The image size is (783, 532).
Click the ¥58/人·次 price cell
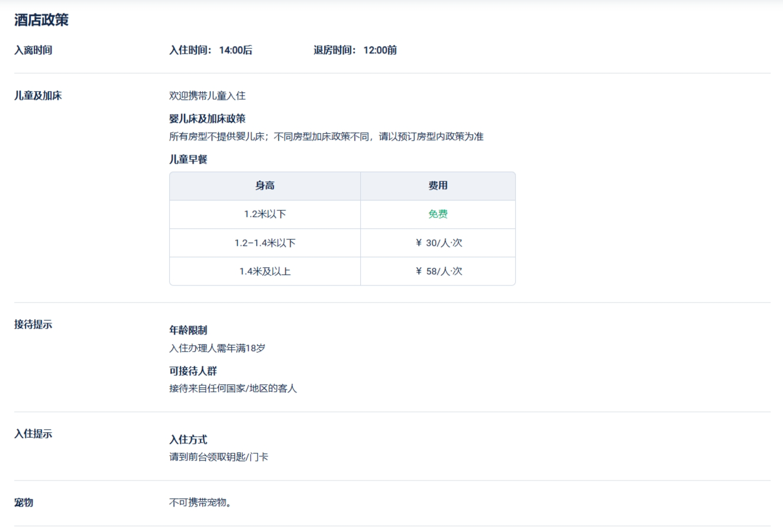(x=438, y=271)
